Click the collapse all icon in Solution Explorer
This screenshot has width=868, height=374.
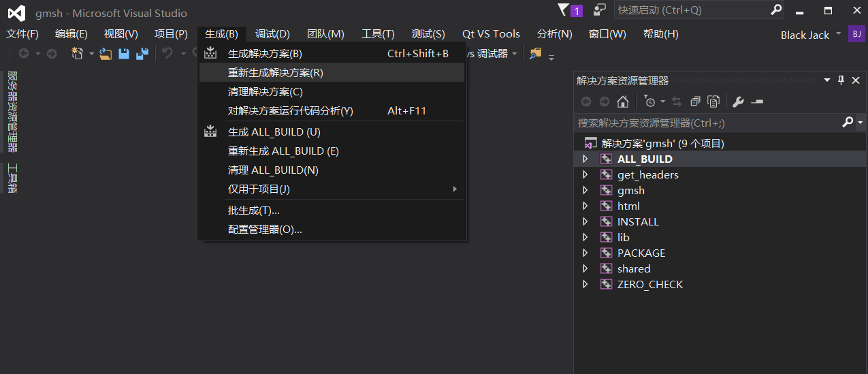(x=695, y=102)
